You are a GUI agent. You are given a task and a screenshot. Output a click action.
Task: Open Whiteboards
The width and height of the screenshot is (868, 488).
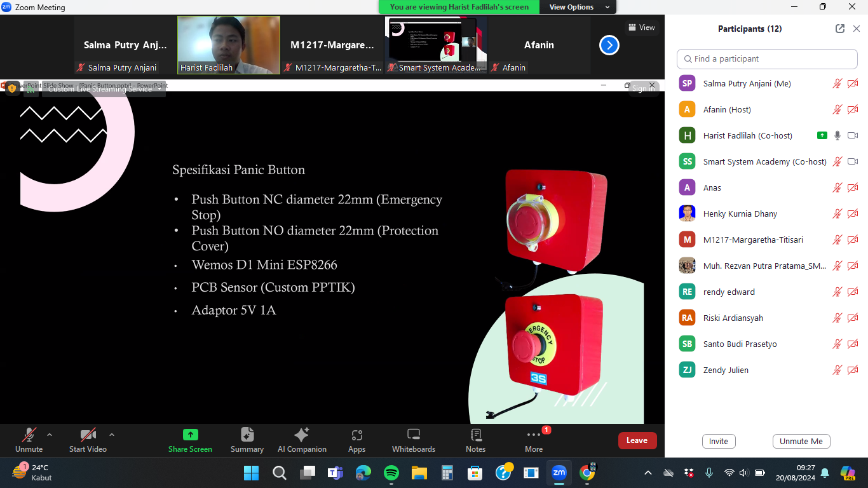[x=414, y=441]
